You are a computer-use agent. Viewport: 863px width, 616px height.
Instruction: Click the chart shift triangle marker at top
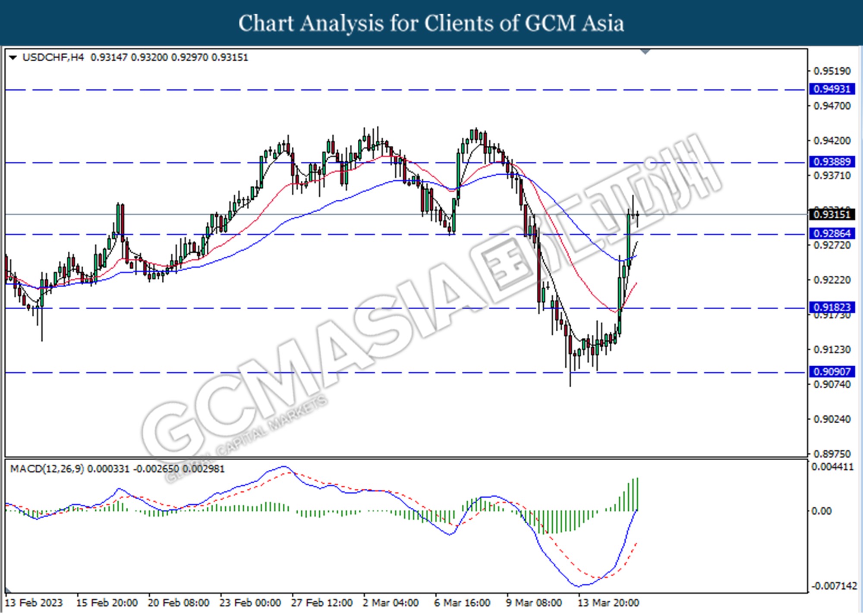(x=646, y=52)
